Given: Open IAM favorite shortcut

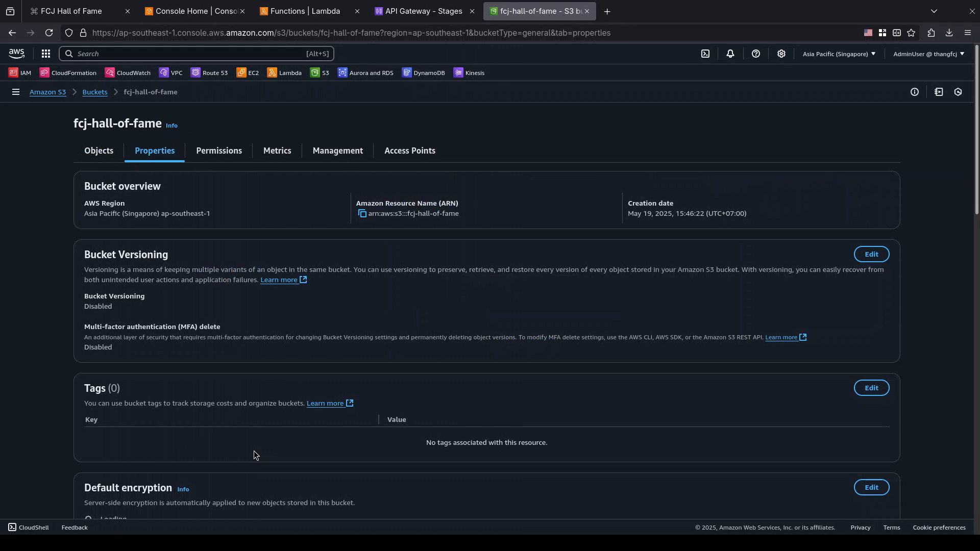Looking at the screenshot, I should (x=20, y=73).
